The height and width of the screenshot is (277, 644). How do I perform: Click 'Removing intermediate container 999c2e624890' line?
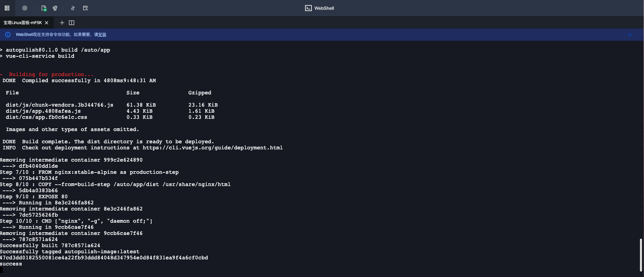click(71, 160)
